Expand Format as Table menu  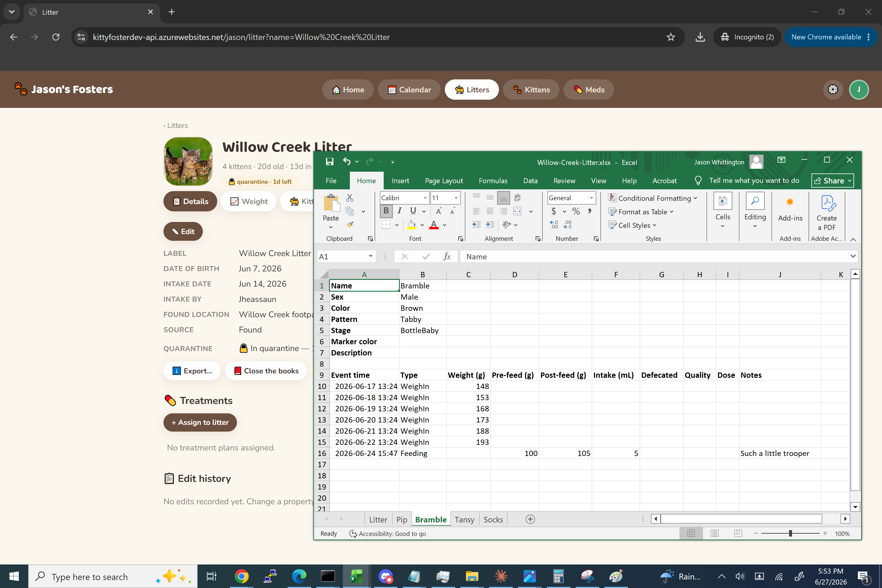641,212
